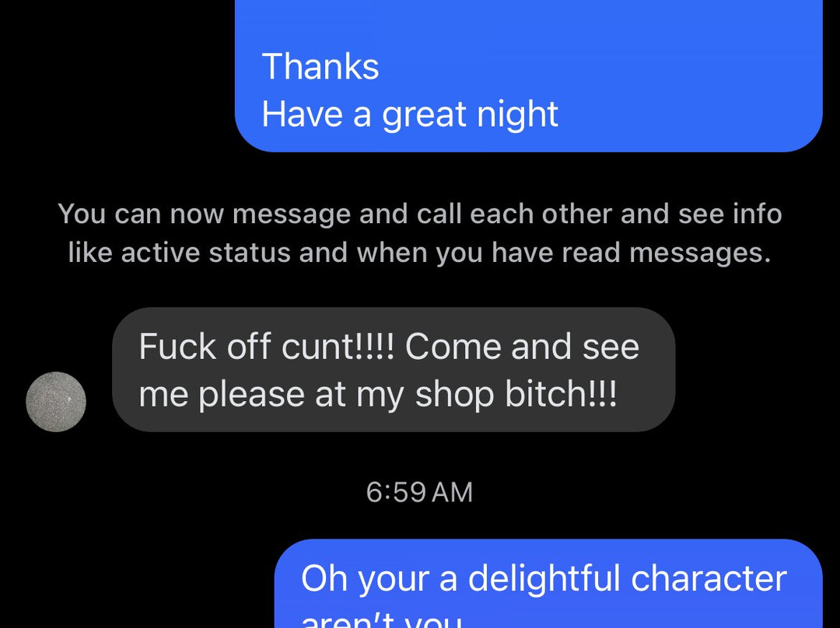Viewport: 840px width, 628px height.
Task: Tap black area left of 'delightful character' bubble
Action: (137, 584)
